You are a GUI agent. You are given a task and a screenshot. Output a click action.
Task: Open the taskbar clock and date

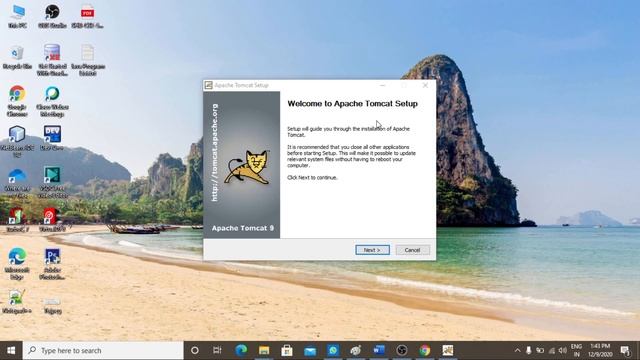pyautogui.click(x=600, y=350)
